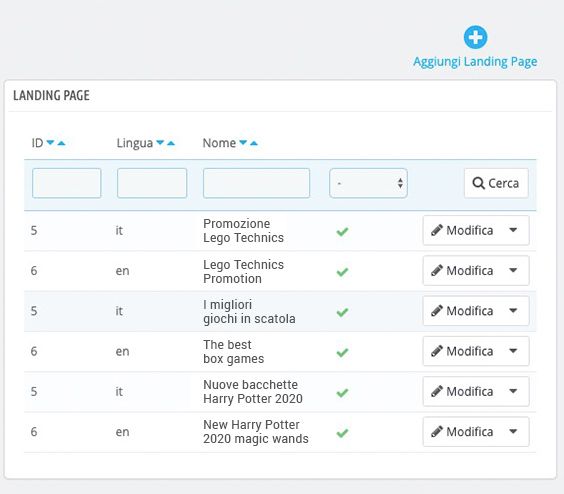
Task: Open the status filter dropdown
Action: (x=368, y=183)
